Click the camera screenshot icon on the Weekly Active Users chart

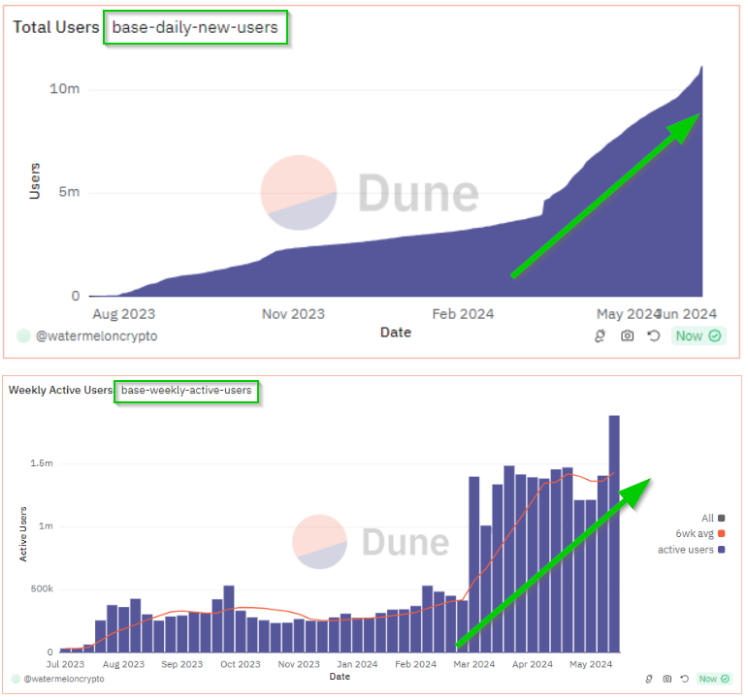667,679
